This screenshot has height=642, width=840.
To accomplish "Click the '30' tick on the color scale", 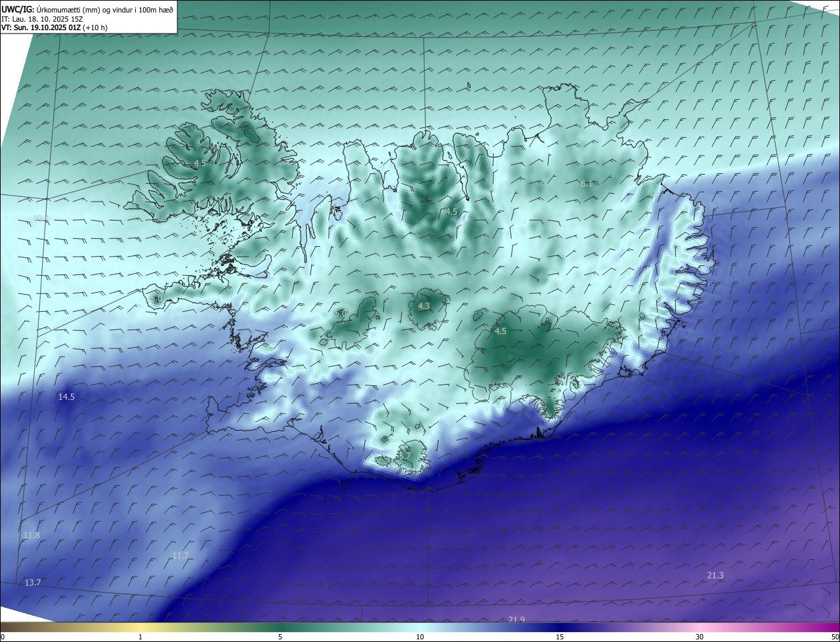I will (x=700, y=637).
